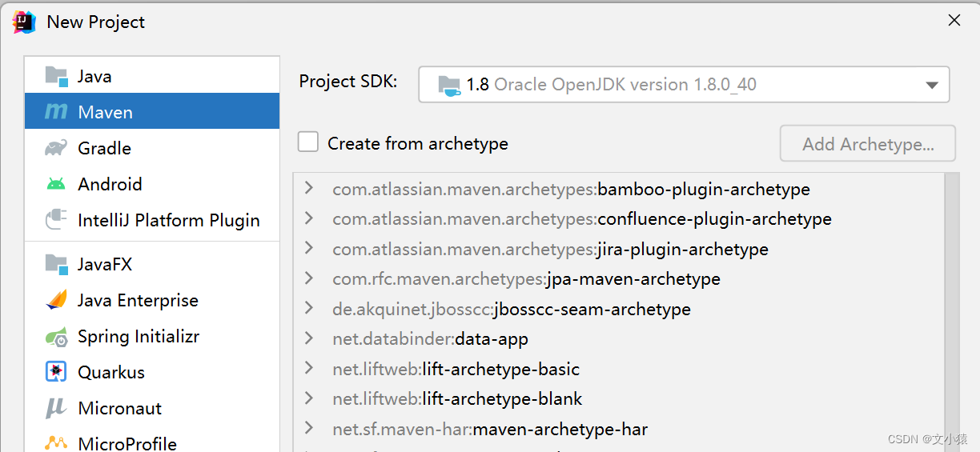Close the New Project dialog
The width and height of the screenshot is (980, 452).
(954, 21)
